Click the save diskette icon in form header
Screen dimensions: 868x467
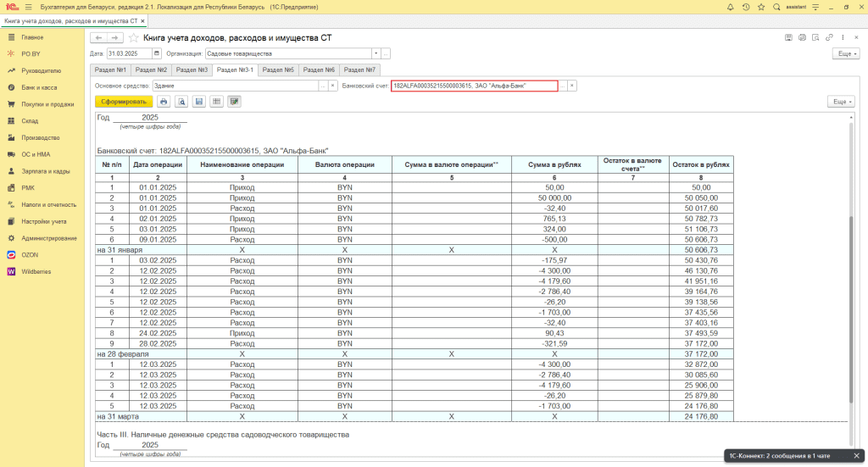788,37
